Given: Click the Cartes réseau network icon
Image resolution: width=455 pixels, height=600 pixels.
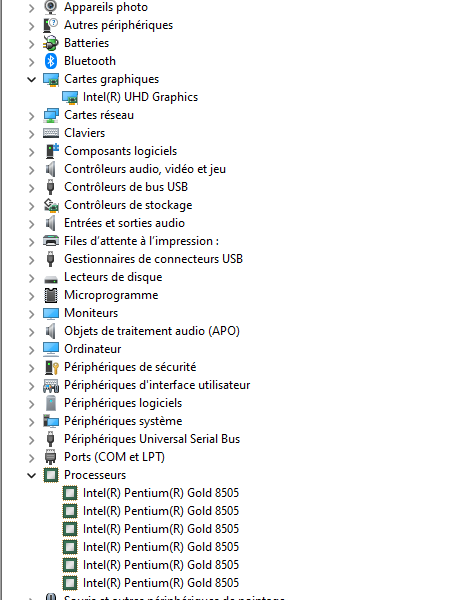Looking at the screenshot, I should 51,115.
